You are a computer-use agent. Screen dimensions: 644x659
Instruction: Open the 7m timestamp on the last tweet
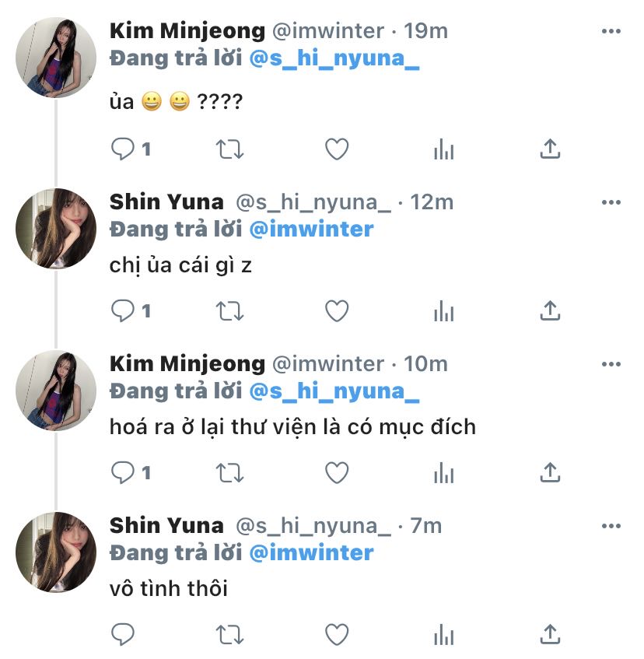(x=425, y=526)
